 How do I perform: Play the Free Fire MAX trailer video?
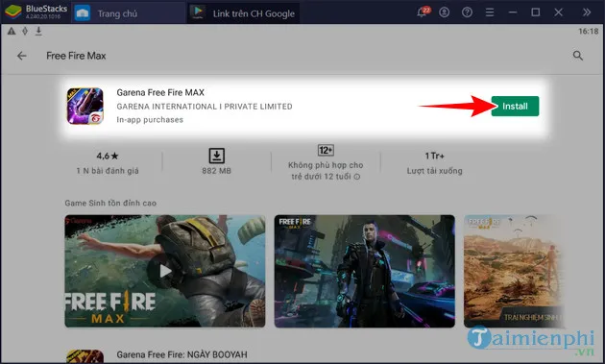pos(165,271)
